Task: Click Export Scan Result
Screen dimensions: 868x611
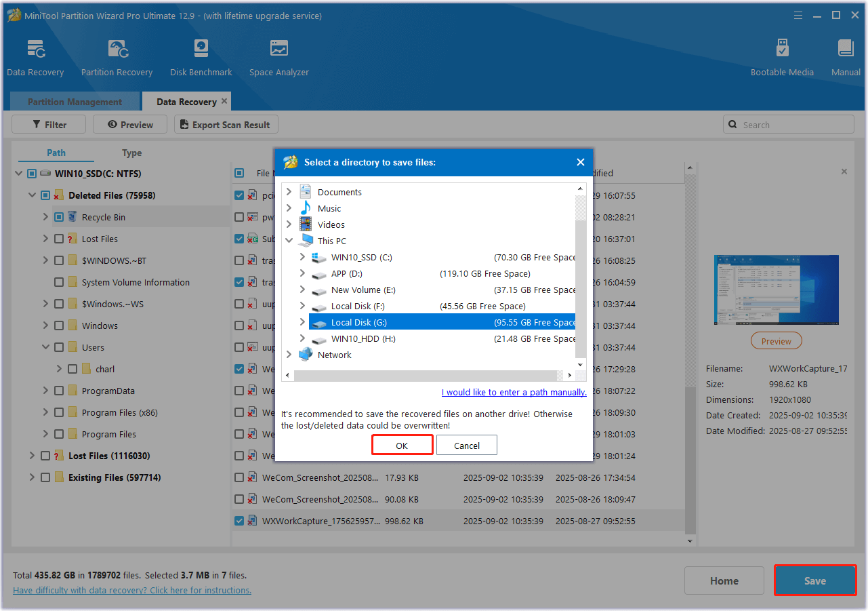Action: [226, 125]
